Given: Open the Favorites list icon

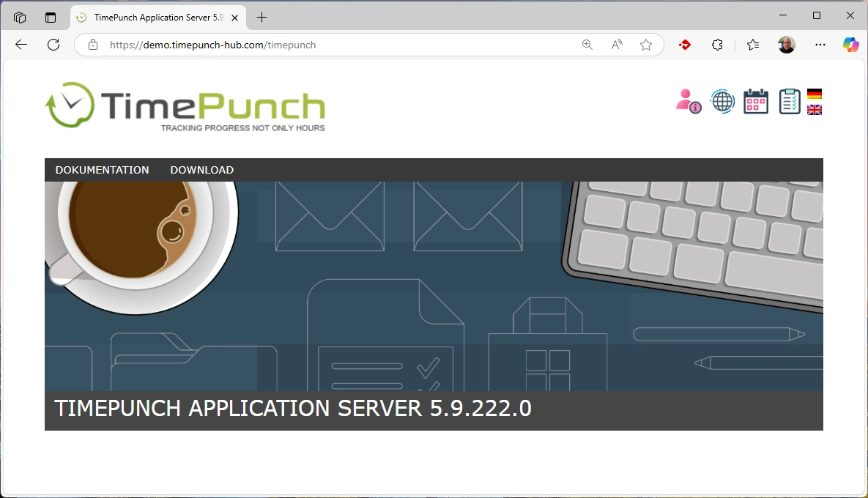Looking at the screenshot, I should (x=753, y=45).
